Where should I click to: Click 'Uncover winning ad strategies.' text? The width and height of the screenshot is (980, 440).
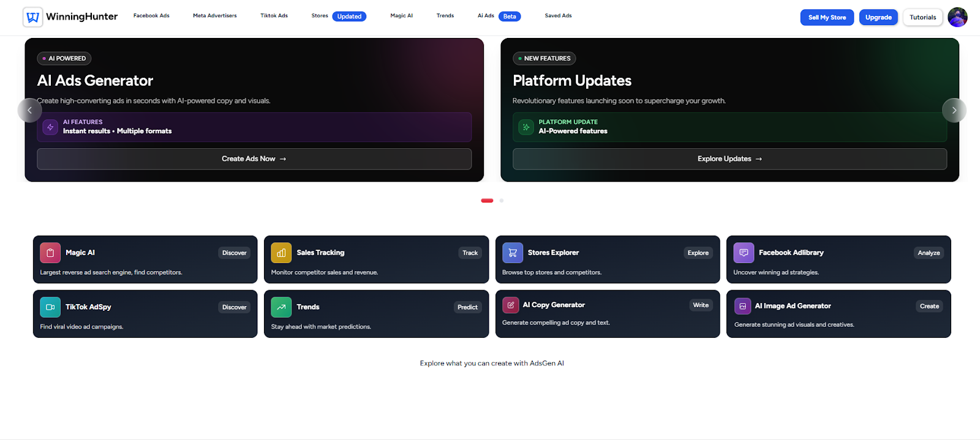(x=776, y=272)
